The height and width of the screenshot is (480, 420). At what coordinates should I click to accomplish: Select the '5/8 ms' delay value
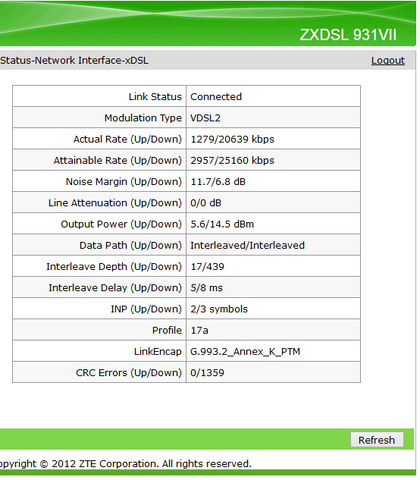(206, 288)
